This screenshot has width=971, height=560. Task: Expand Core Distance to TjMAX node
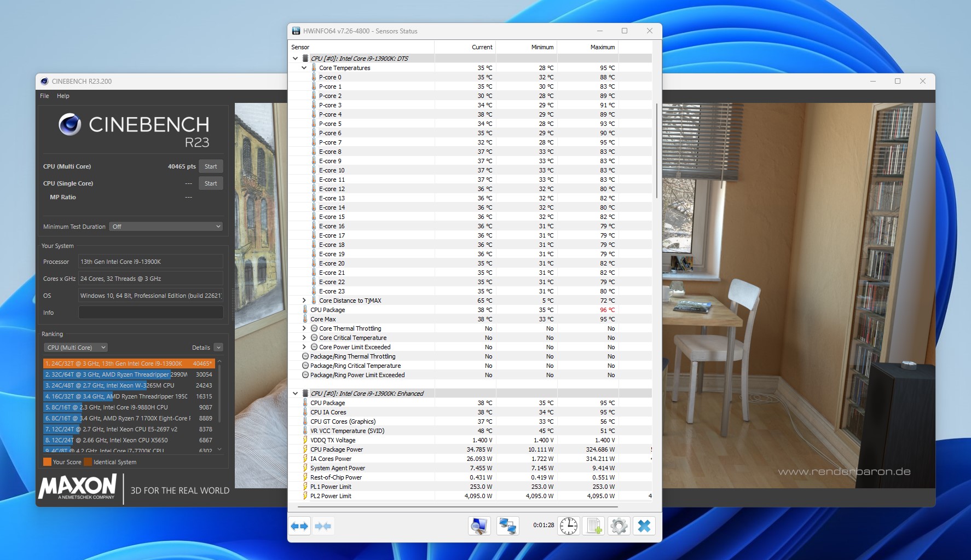tap(304, 301)
